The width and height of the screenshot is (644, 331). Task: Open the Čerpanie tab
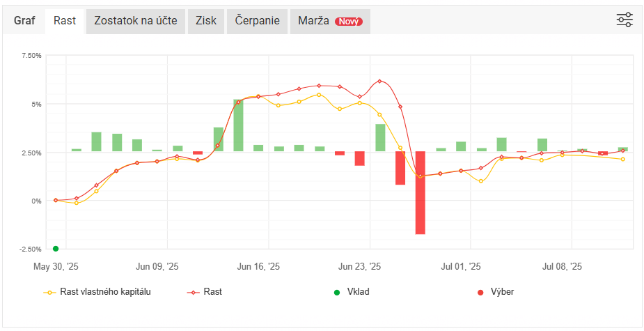(257, 21)
